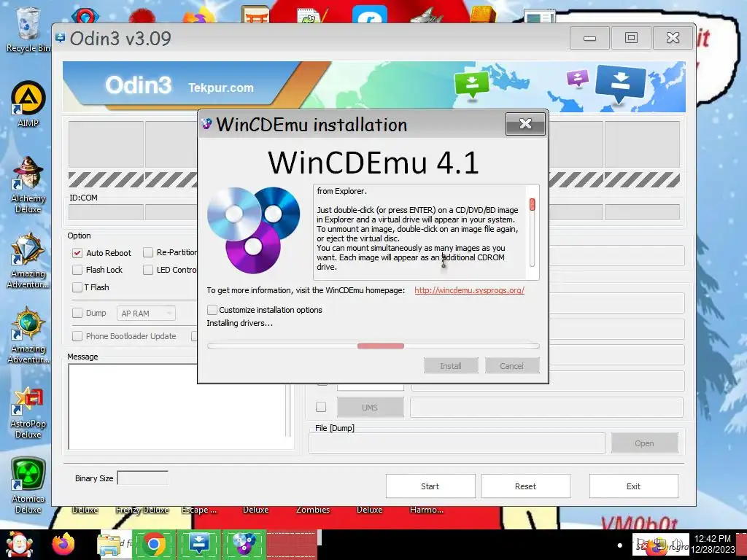The width and height of the screenshot is (747, 560).
Task: Click the Santa start button in taskbar
Action: click(x=19, y=545)
